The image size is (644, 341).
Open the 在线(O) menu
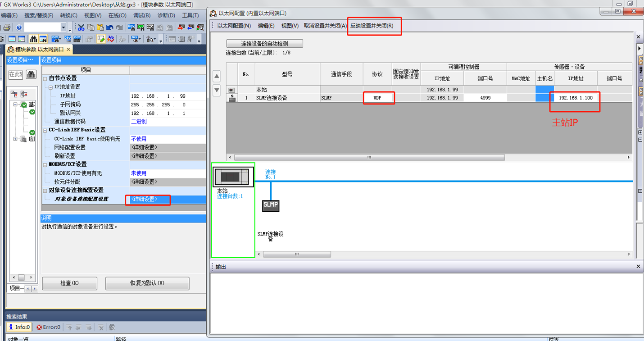(117, 15)
